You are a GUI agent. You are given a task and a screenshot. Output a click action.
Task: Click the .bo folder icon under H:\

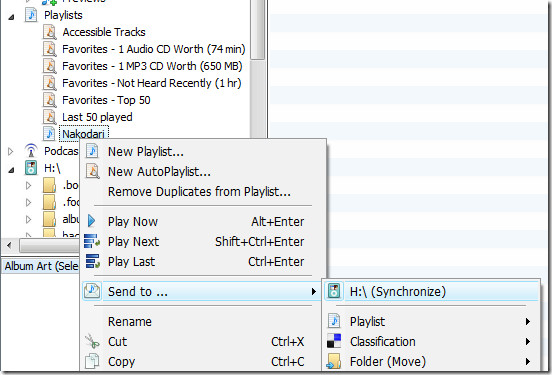click(49, 185)
